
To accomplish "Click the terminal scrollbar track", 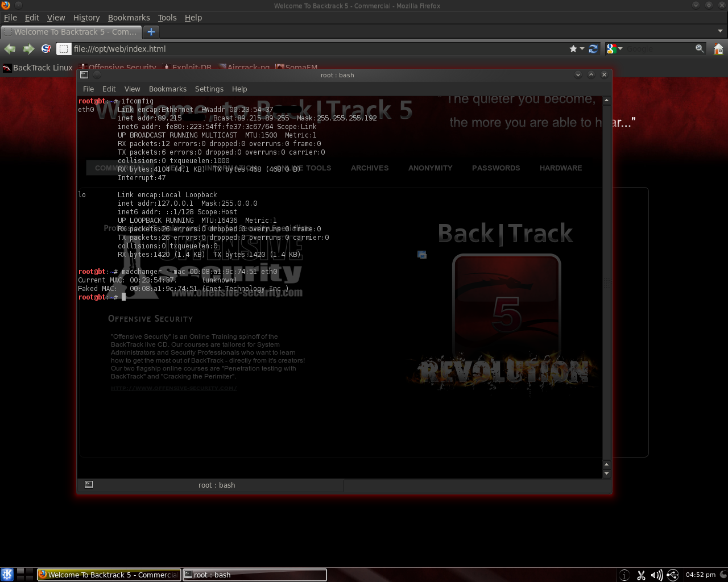I will [x=606, y=281].
